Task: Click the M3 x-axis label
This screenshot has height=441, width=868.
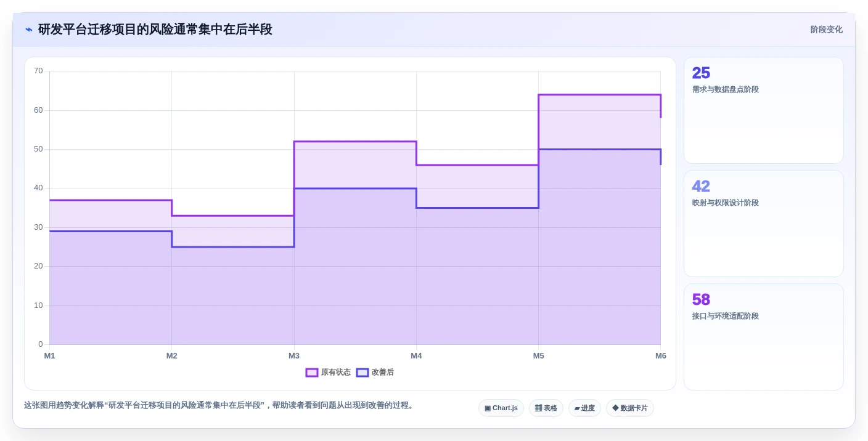Action: tap(294, 356)
